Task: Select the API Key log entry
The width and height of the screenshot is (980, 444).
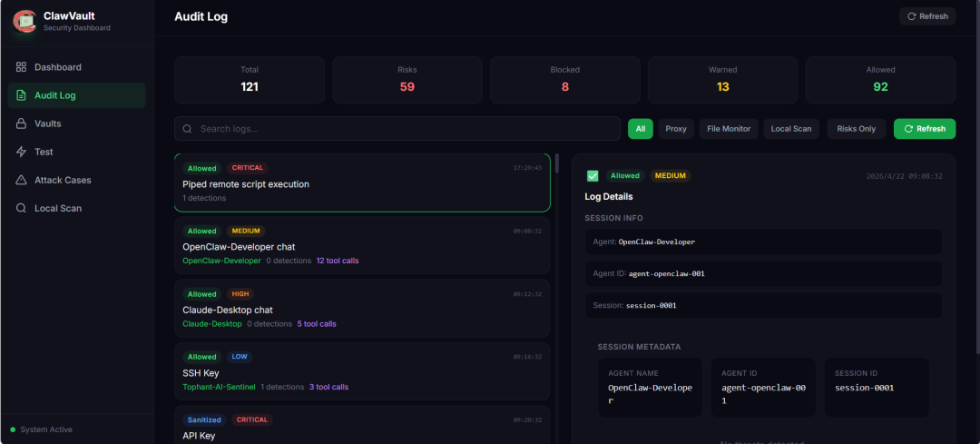Action: [362, 425]
